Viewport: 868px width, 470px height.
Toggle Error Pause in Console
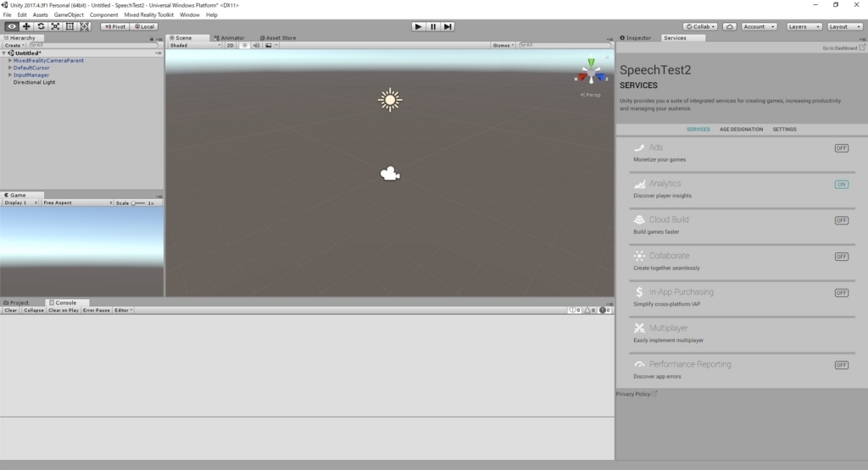(x=97, y=310)
